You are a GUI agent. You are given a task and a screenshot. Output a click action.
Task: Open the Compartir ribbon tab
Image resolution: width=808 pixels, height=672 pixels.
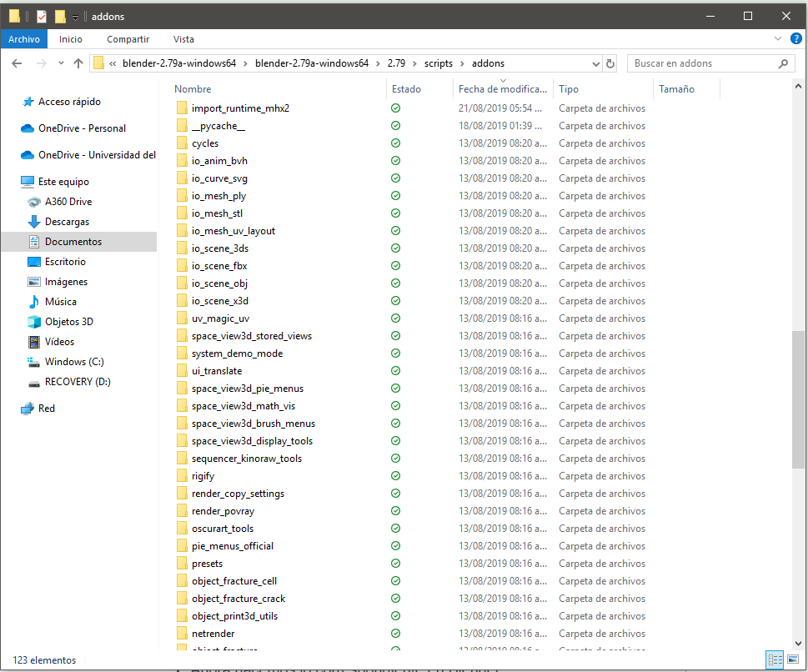[128, 39]
